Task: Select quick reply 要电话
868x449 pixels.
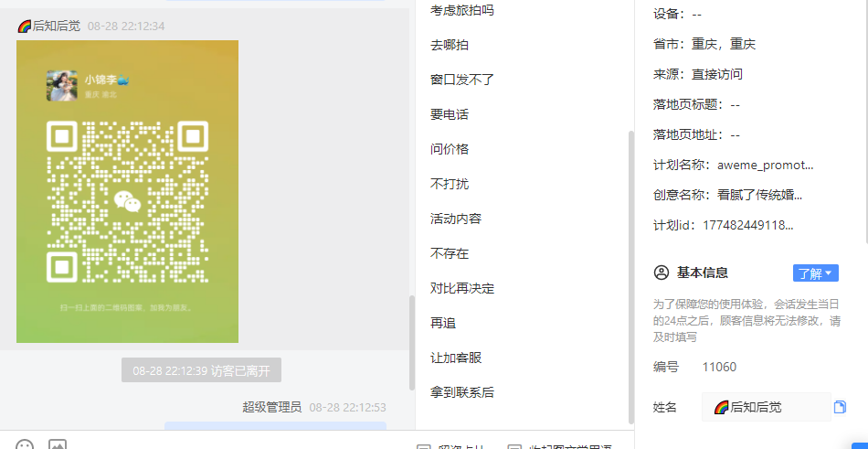Action: (449, 114)
